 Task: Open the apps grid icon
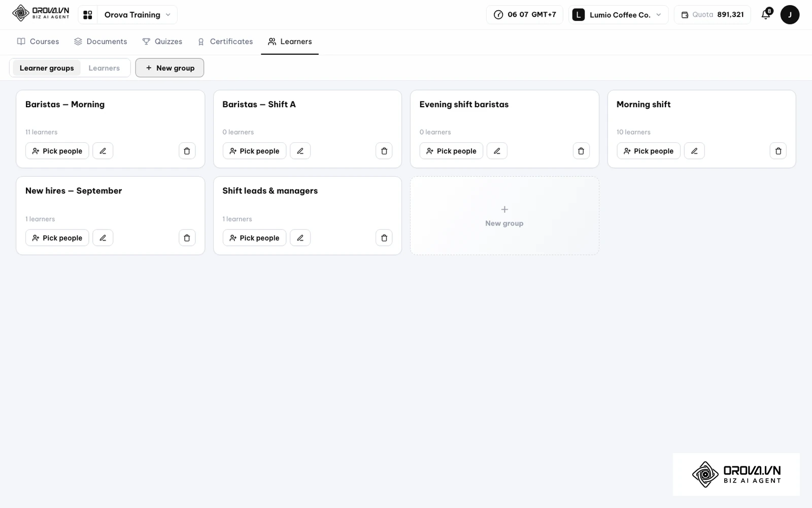tap(88, 15)
